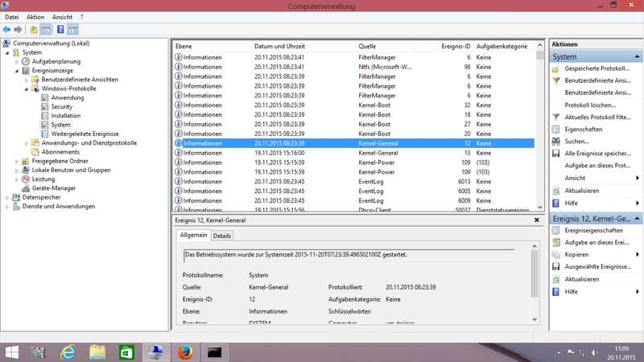The height and width of the screenshot is (362, 644).
Task: Open the Anwendung log
Action: click(68, 97)
